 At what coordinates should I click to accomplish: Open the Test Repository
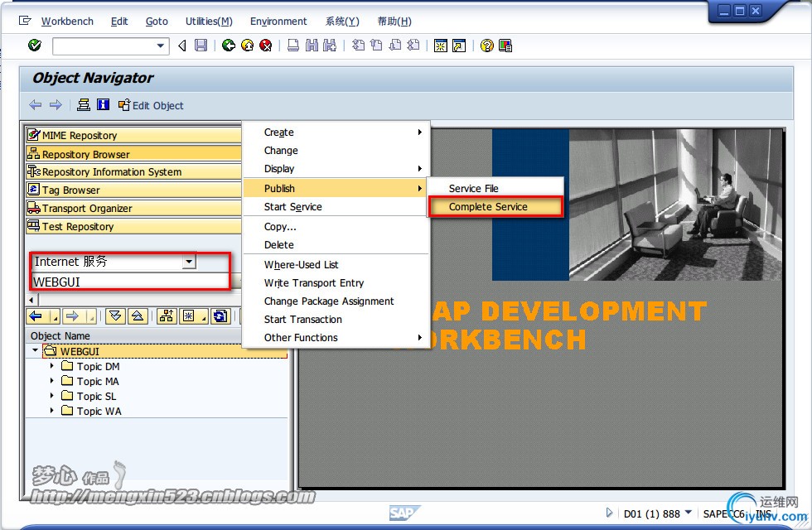pos(133,226)
